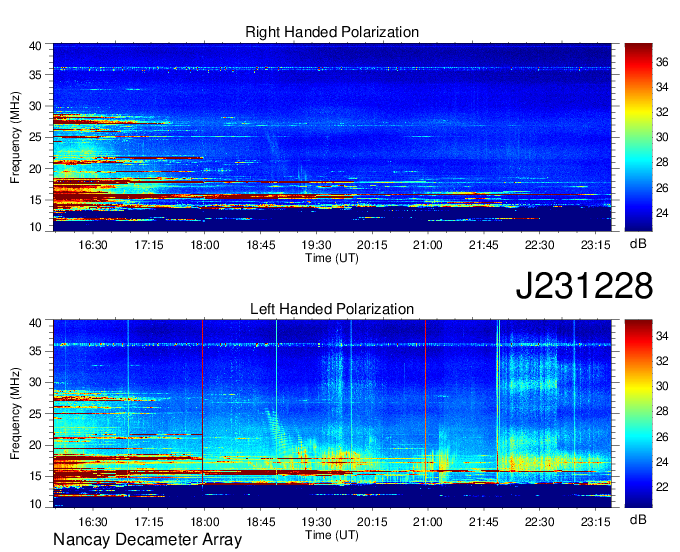The height and width of the screenshot is (552, 680).
Task: Click the 23:15 time tick on top plot
Action: (x=595, y=245)
